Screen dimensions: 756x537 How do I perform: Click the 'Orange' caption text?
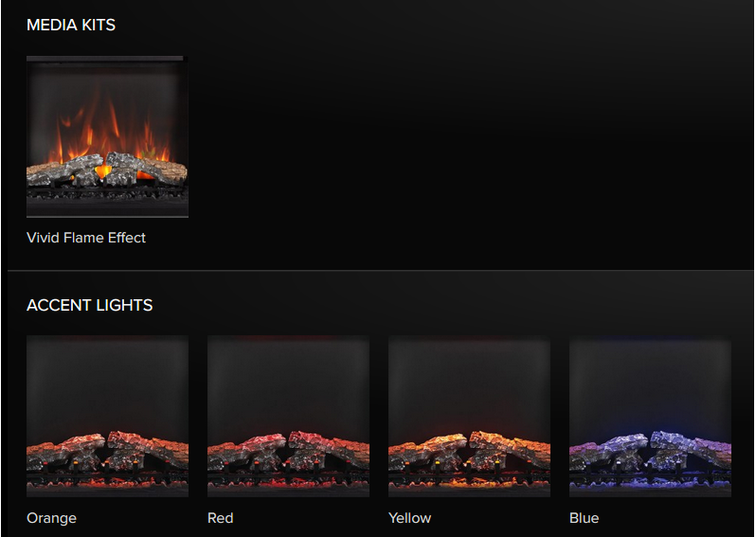pos(51,518)
